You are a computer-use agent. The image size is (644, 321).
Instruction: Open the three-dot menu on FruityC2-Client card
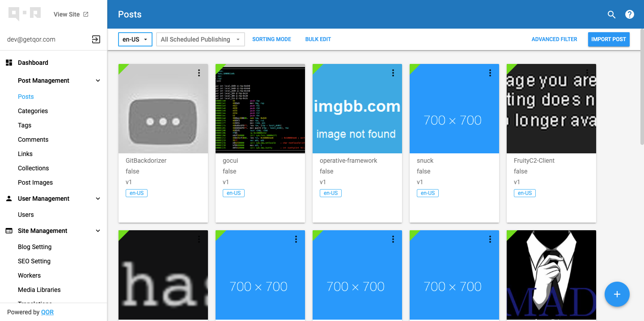[587, 73]
